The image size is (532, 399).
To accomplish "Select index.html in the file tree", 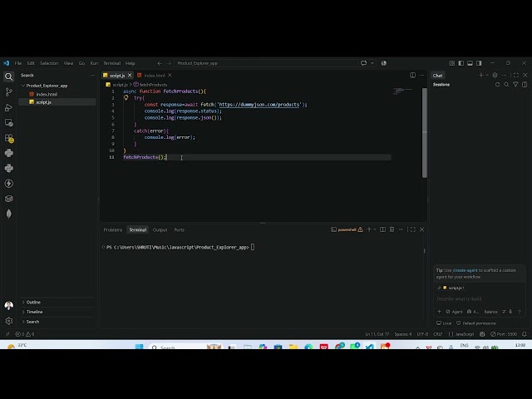I will (47, 94).
